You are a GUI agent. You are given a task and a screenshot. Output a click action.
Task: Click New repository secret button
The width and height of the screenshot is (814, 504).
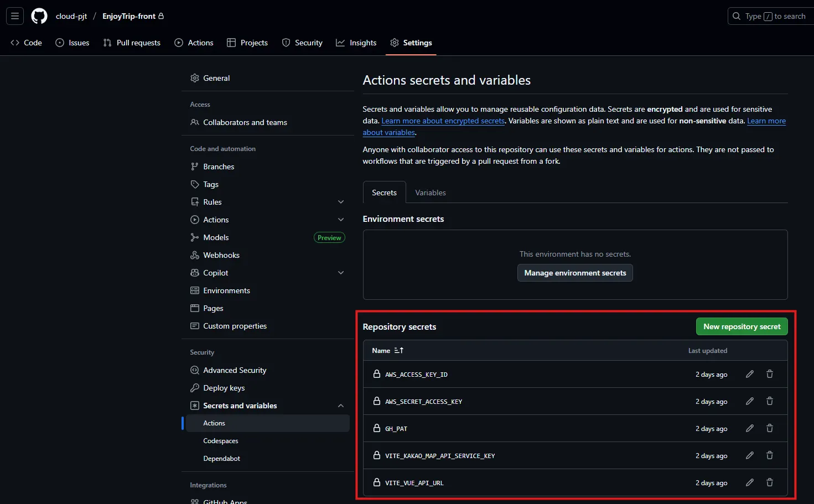[x=742, y=326]
